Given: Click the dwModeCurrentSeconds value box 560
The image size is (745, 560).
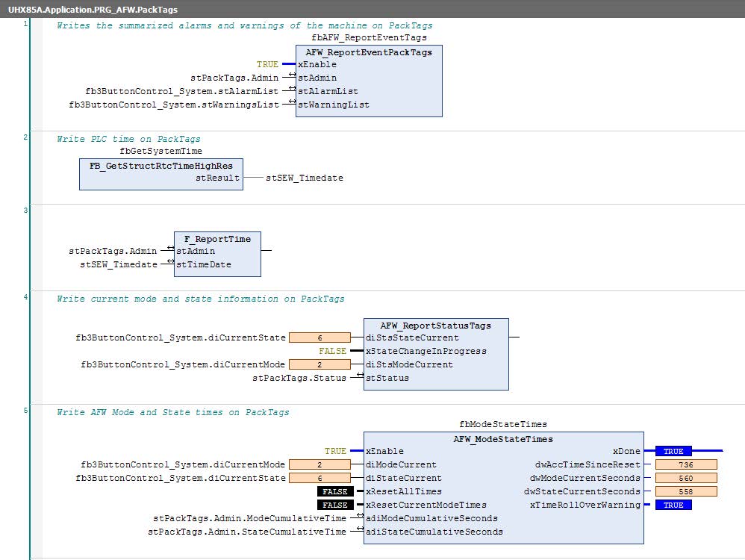Looking at the screenshot, I should click(x=686, y=478).
